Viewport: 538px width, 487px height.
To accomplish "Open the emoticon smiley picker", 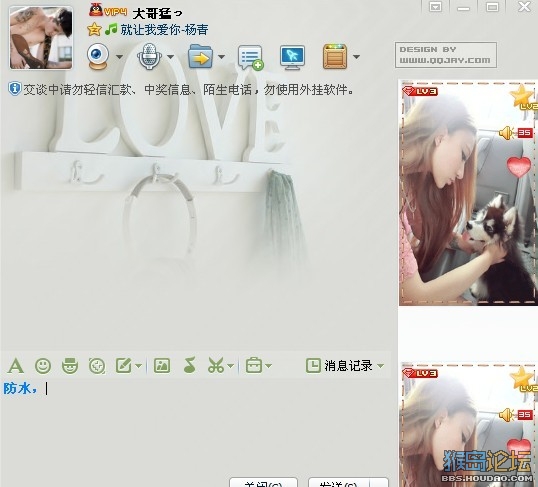I will [43, 366].
